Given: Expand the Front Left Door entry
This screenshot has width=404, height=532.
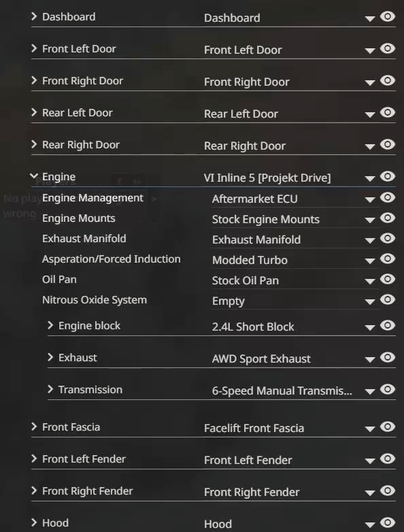Looking at the screenshot, I should point(33,48).
